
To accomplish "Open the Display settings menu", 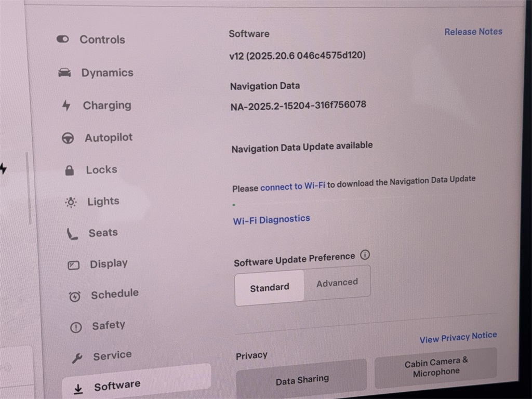I will click(108, 264).
